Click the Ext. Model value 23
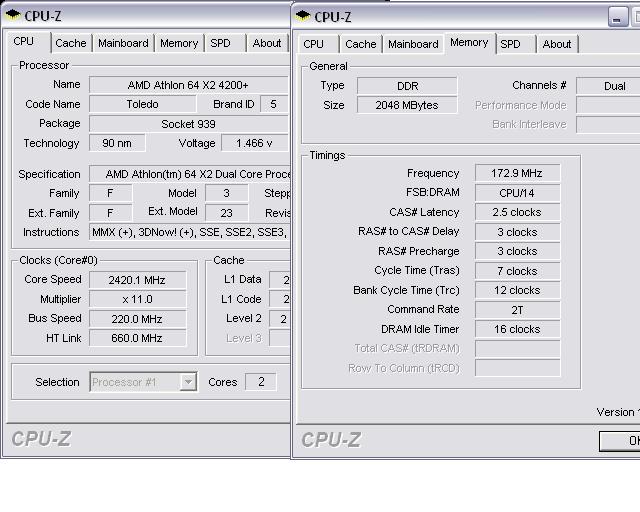 pyautogui.click(x=227, y=213)
